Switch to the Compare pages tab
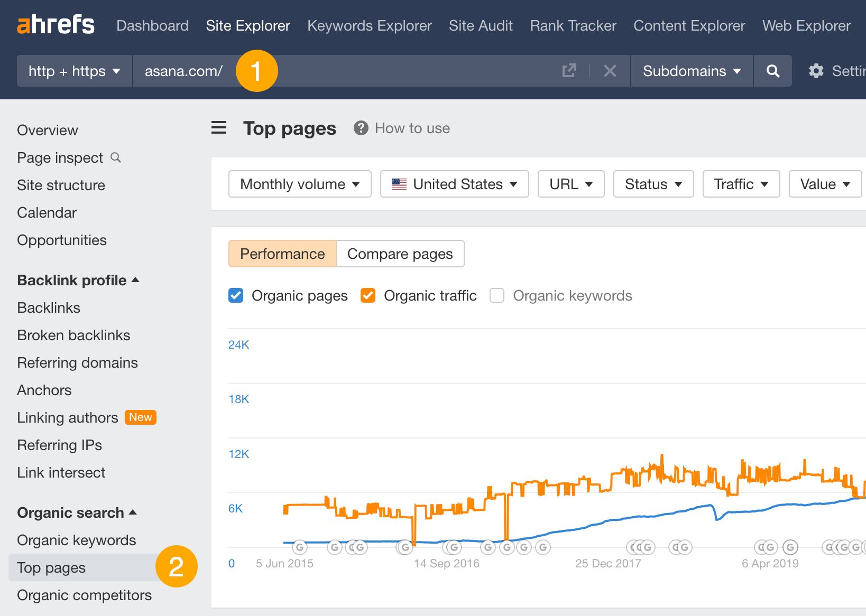The height and width of the screenshot is (616, 866). click(400, 254)
